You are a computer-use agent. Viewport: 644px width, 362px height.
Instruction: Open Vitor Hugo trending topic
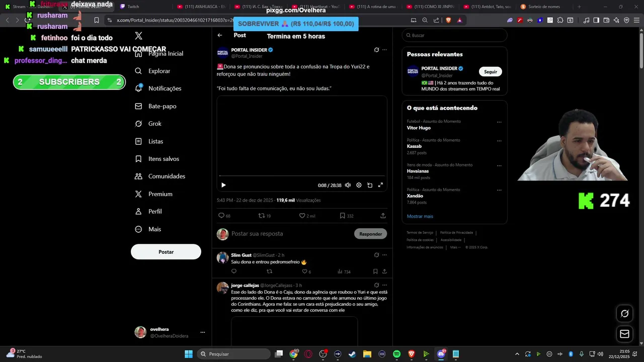(x=419, y=128)
